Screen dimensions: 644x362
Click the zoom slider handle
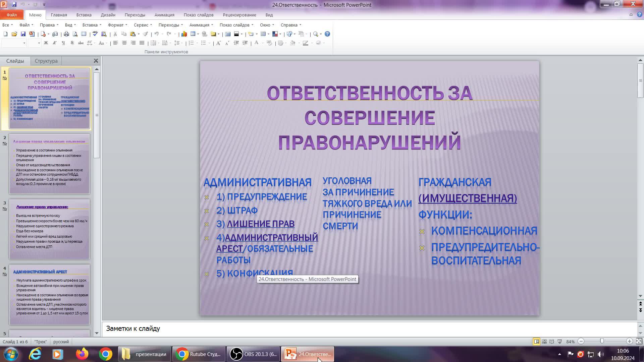click(x=602, y=342)
